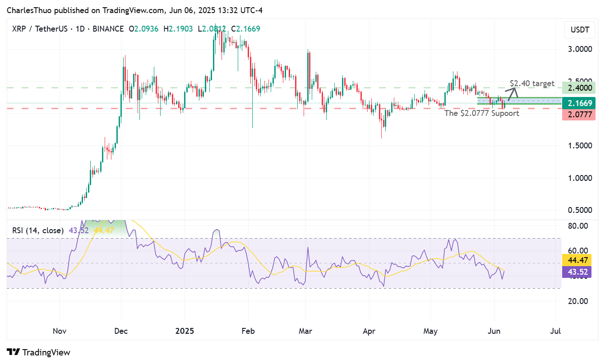Select the purple RSI value 43.52

(x=579, y=272)
